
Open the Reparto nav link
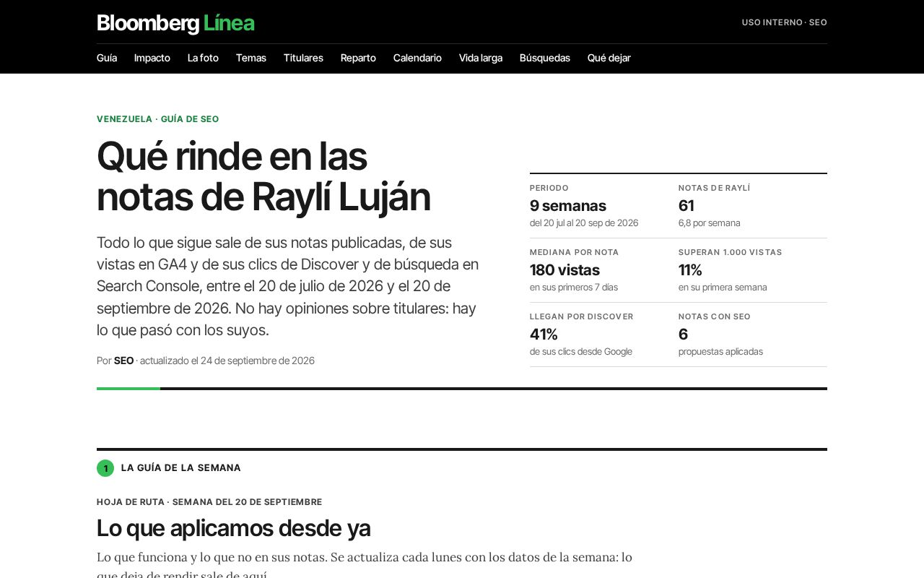pos(358,58)
